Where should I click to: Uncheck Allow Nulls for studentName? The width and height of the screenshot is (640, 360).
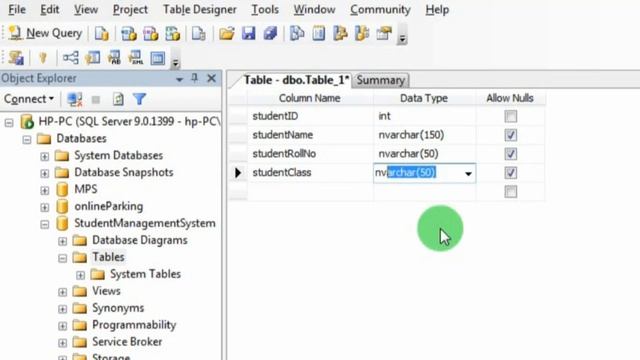click(511, 135)
